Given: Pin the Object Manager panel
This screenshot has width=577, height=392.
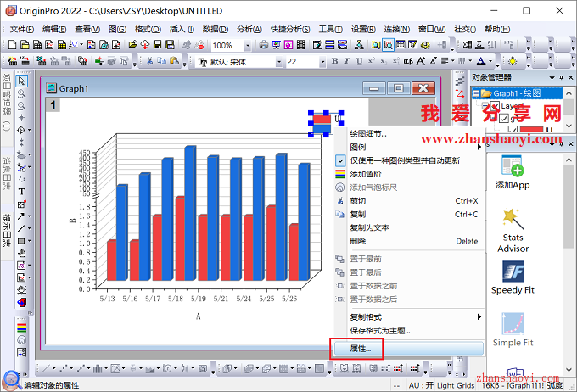Looking at the screenshot, I should click(x=562, y=78).
